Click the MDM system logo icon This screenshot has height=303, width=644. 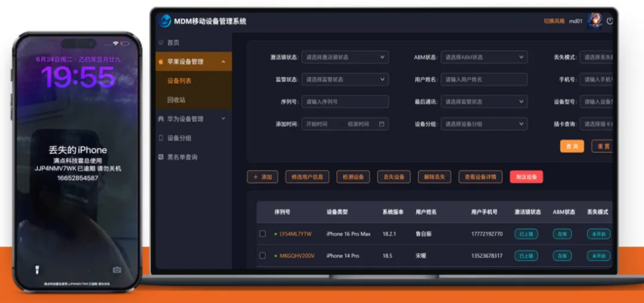[x=165, y=20]
